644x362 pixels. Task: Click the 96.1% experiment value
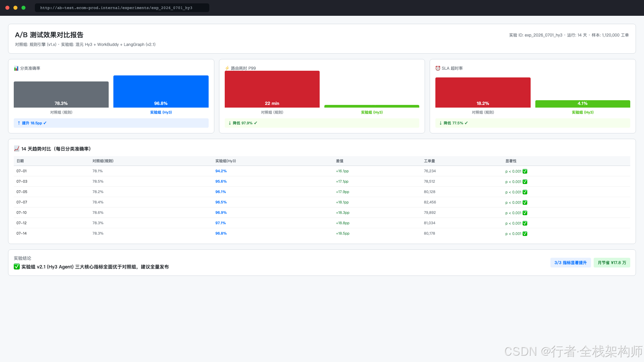(x=221, y=192)
